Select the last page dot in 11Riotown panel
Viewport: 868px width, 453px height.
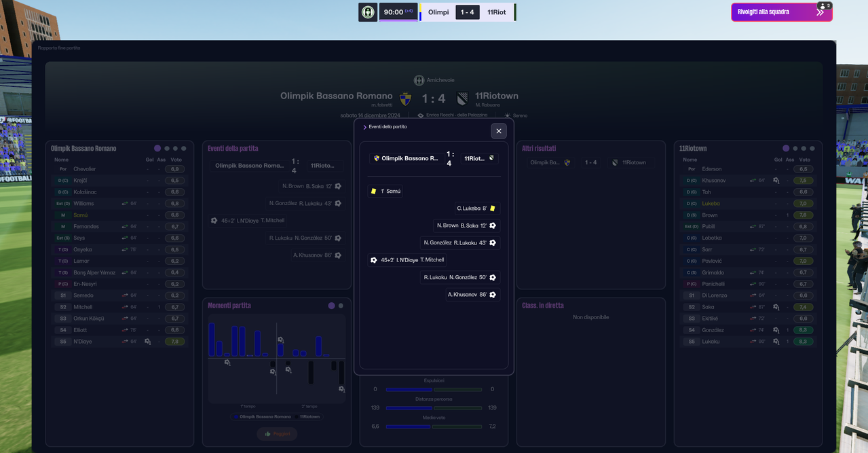[x=812, y=148]
